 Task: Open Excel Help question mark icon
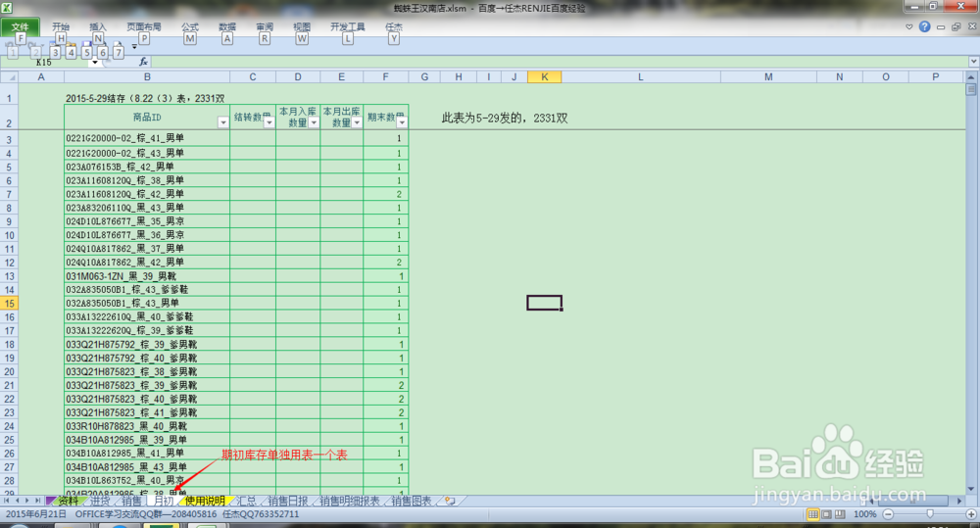point(924,26)
